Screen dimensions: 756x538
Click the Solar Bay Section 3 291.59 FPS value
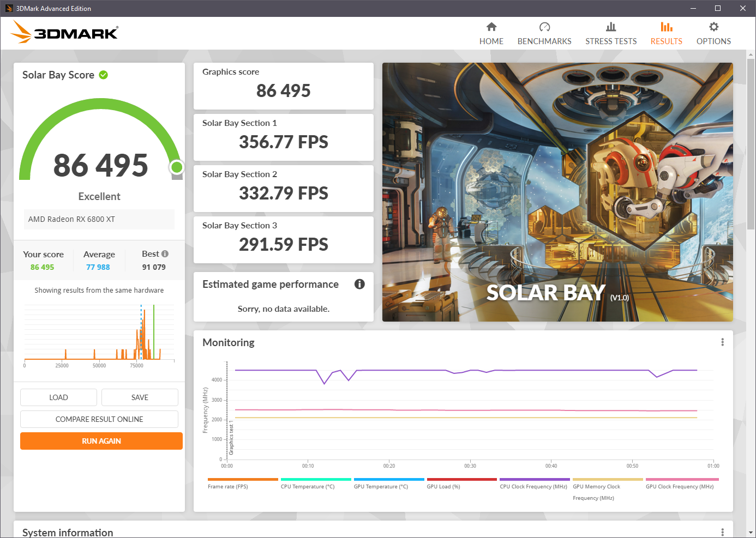[284, 244]
